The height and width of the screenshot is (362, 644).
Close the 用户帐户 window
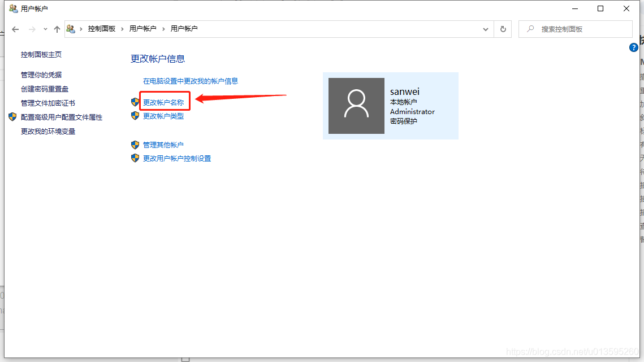click(626, 8)
